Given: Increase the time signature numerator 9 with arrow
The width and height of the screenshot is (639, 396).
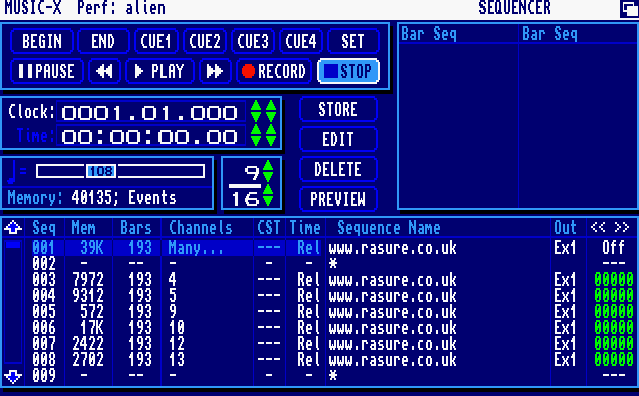Looking at the screenshot, I should point(268,166).
